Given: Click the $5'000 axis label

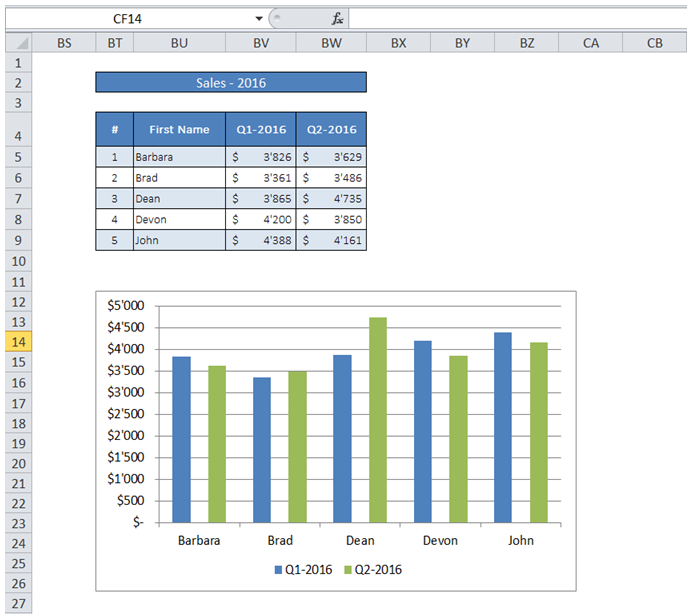Looking at the screenshot, I should [x=125, y=305].
